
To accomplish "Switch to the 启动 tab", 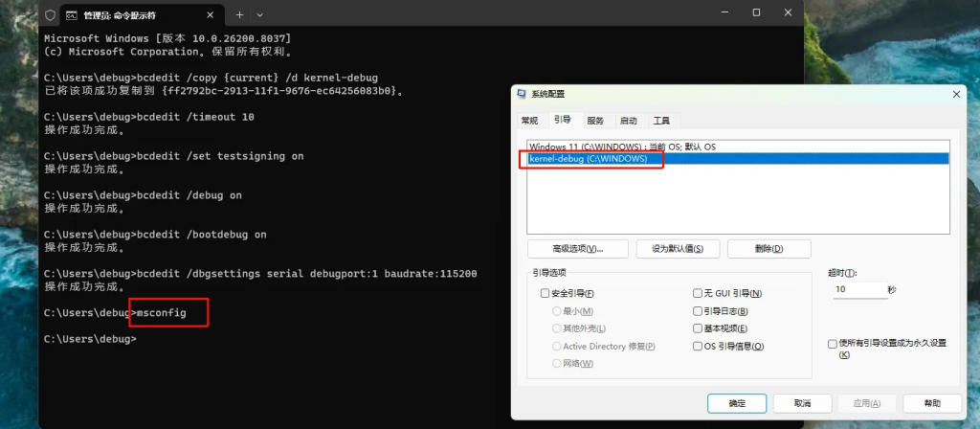I will click(x=628, y=121).
